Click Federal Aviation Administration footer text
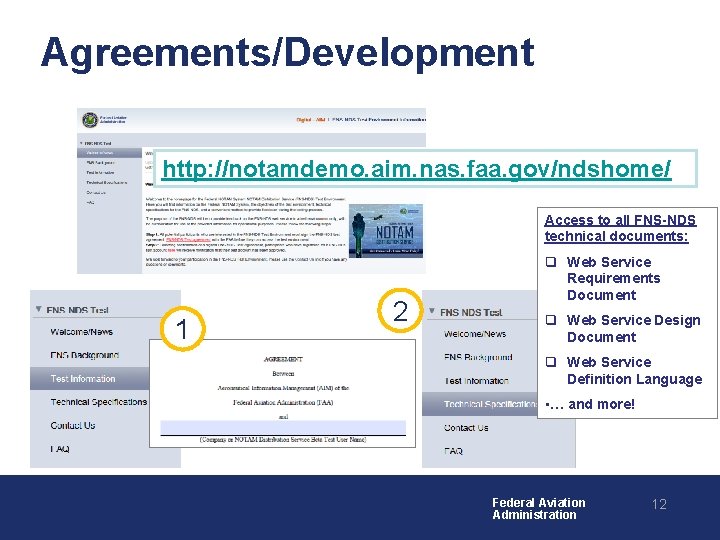The width and height of the screenshot is (720, 540). tap(539, 509)
